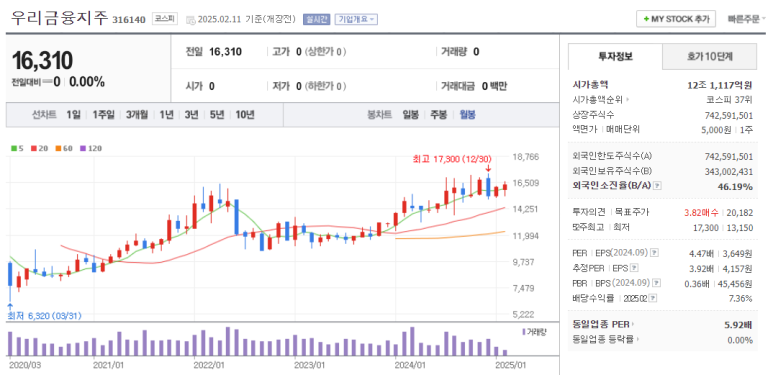Click the 액면가 value 5,000원
Screen dimensions: 773x375
(716, 129)
